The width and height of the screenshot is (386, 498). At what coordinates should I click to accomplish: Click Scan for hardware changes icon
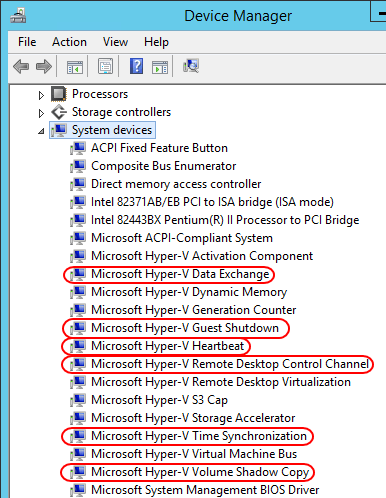tap(191, 66)
